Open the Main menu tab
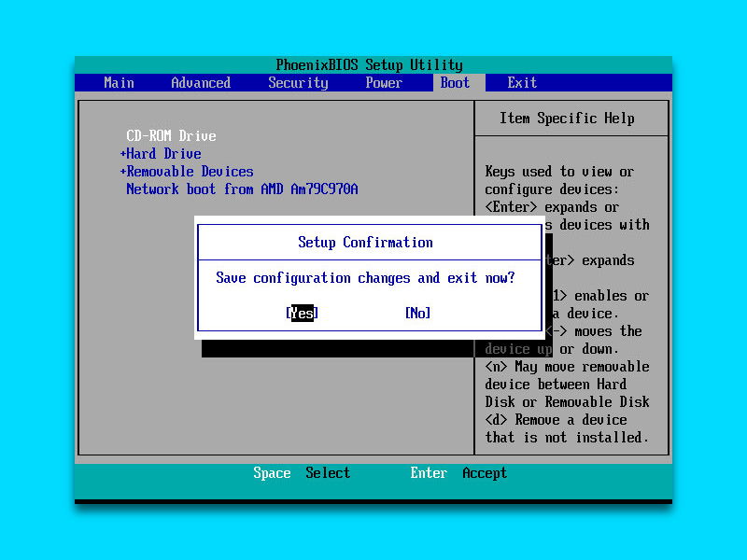Viewport: 747px width, 560px height. pos(120,83)
